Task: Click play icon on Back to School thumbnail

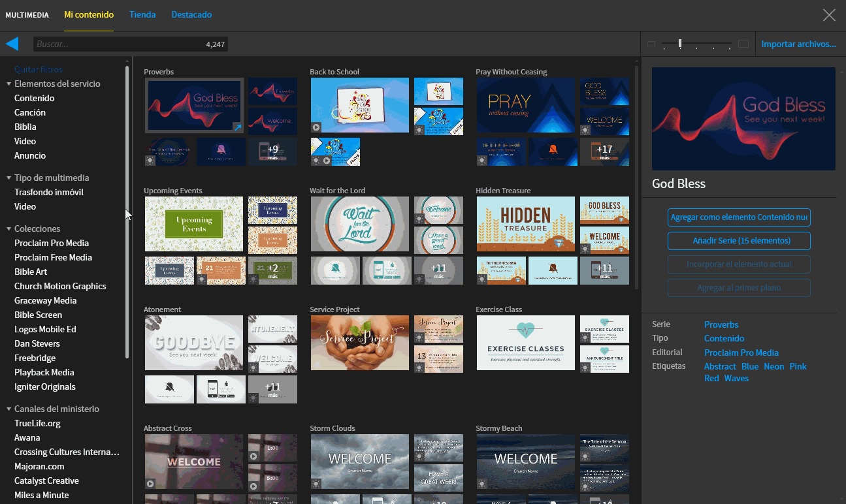Action: tap(316, 127)
